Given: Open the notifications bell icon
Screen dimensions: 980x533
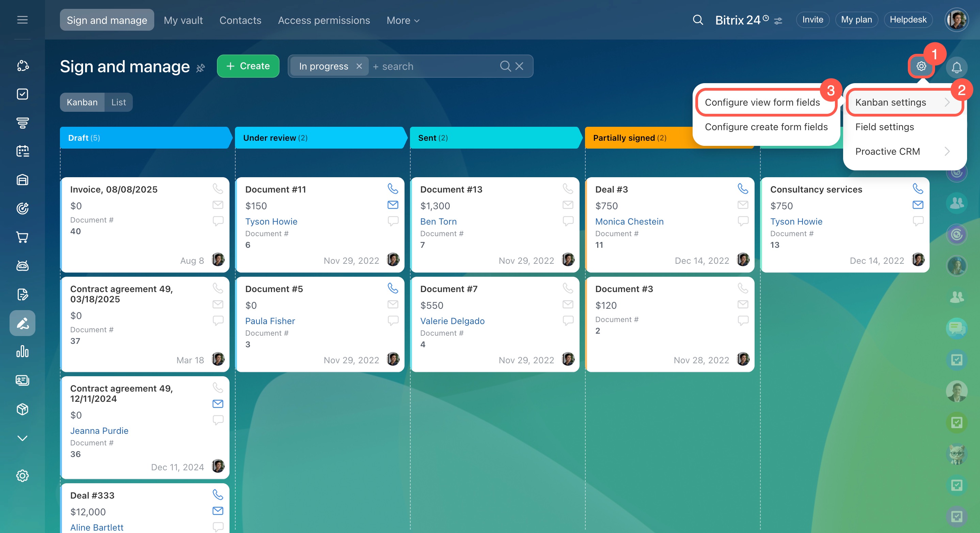Looking at the screenshot, I should pyautogui.click(x=957, y=67).
